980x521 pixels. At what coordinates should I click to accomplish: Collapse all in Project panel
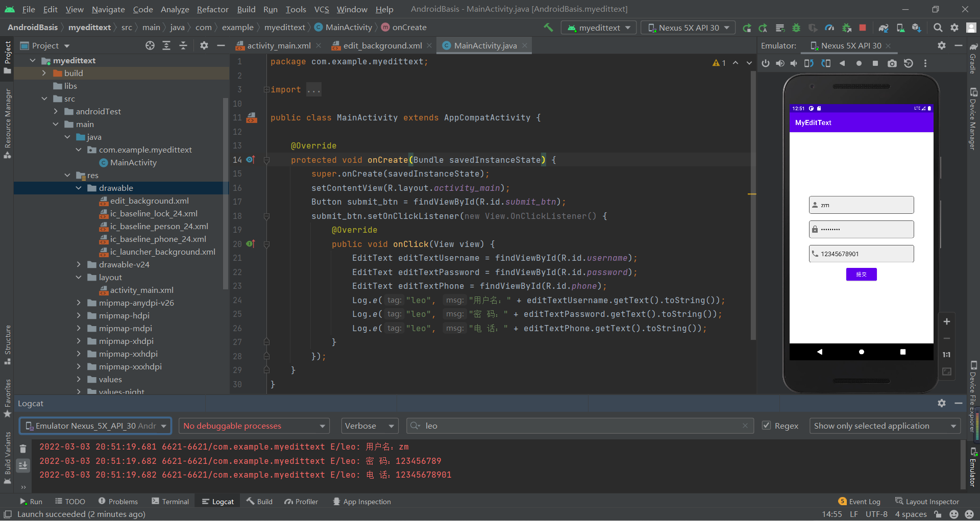point(183,45)
